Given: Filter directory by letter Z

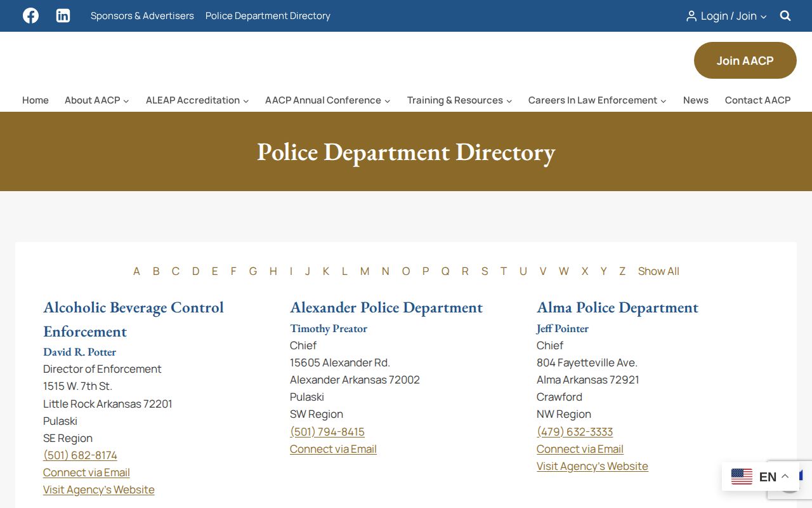Looking at the screenshot, I should point(622,271).
